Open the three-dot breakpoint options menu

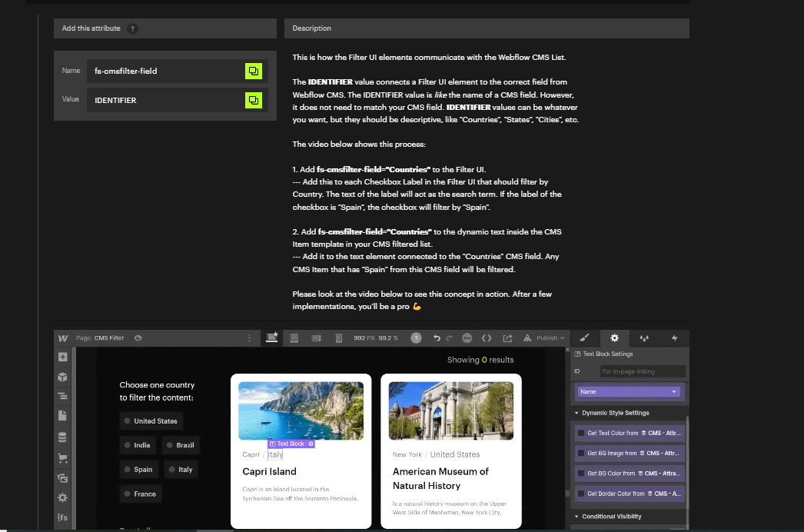tap(249, 338)
